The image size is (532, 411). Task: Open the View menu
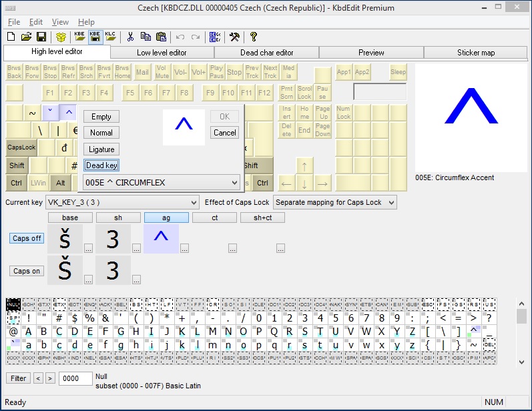tap(60, 22)
